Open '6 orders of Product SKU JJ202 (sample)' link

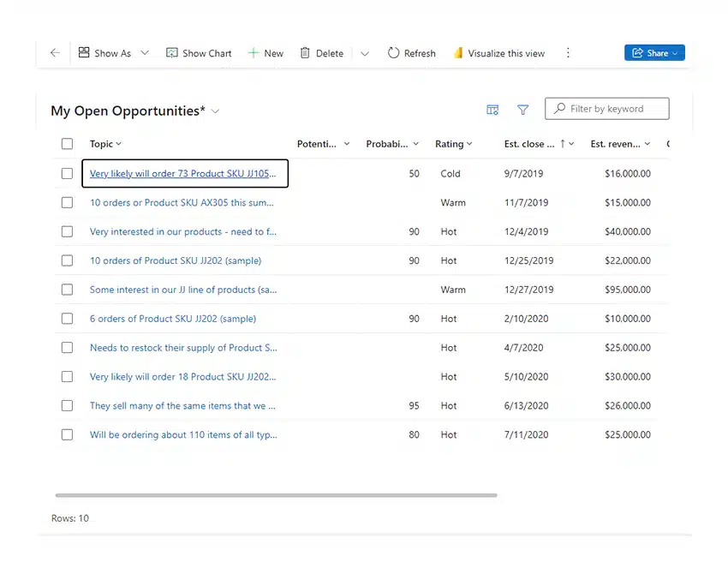pyautogui.click(x=173, y=319)
